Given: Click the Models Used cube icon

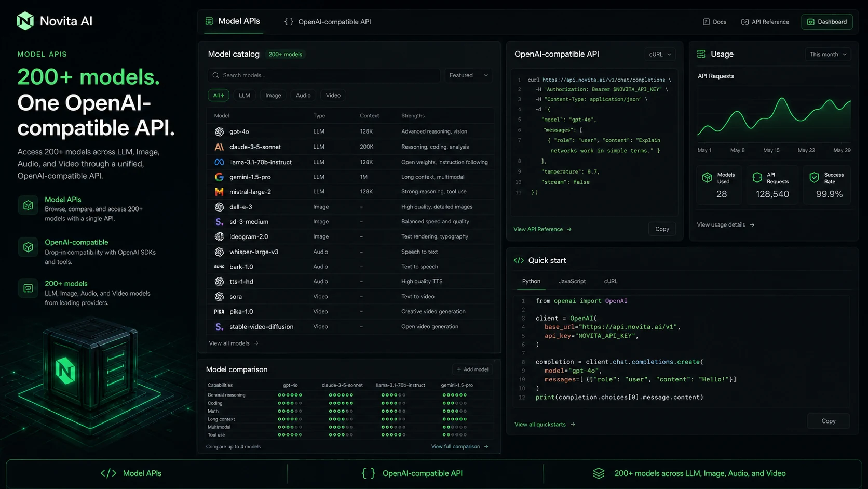Looking at the screenshot, I should pyautogui.click(x=707, y=178).
